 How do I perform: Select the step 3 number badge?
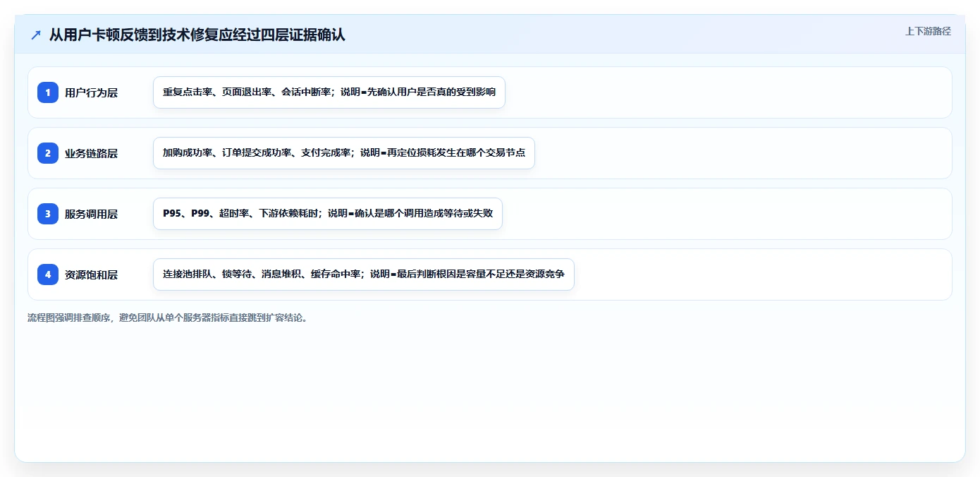[x=48, y=214]
